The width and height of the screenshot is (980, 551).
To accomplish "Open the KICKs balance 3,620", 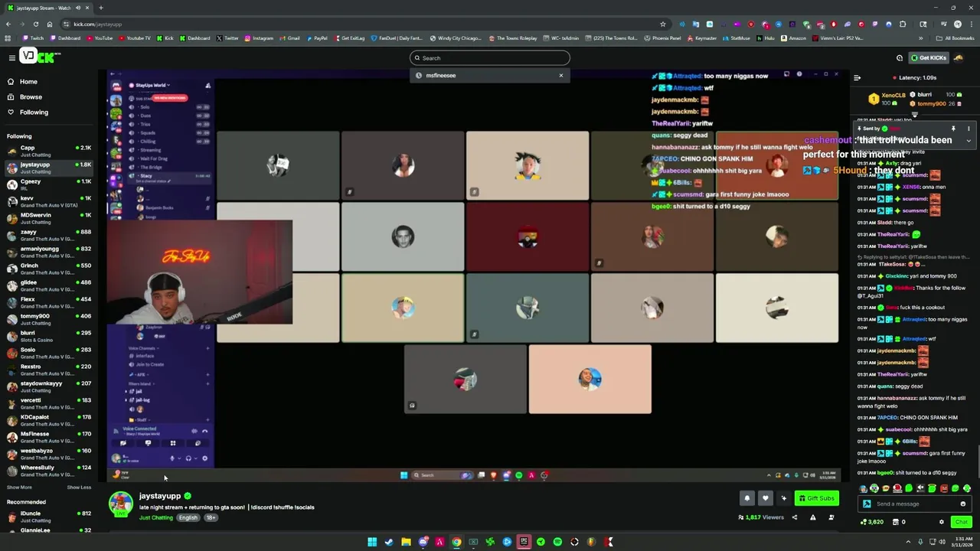I will click(872, 522).
